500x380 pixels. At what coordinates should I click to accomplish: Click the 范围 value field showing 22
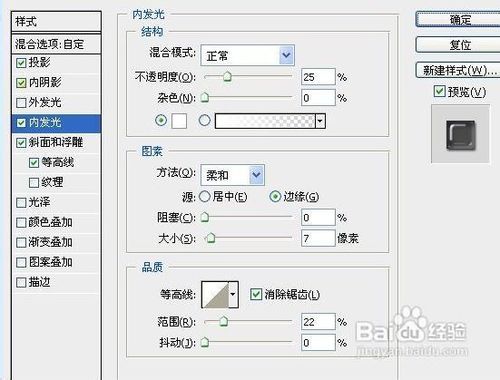pos(318,322)
